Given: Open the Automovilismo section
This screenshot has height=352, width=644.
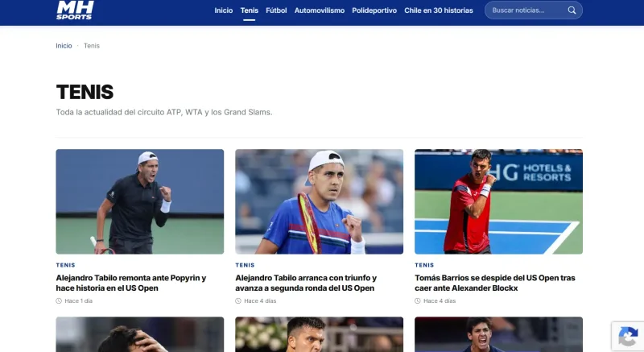Looking at the screenshot, I should [320, 10].
